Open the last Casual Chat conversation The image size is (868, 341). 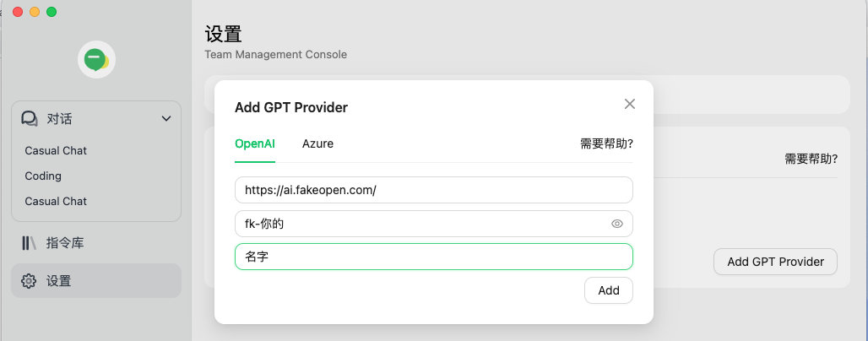click(56, 201)
